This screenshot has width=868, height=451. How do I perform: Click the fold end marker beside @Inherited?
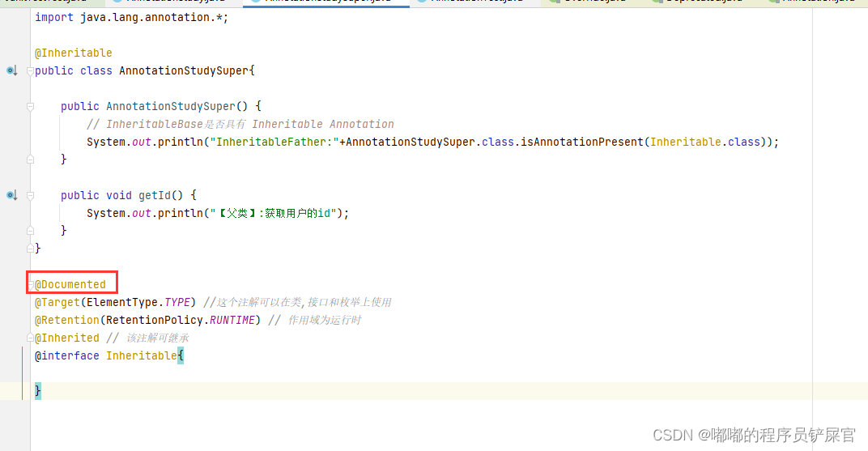tap(31, 338)
